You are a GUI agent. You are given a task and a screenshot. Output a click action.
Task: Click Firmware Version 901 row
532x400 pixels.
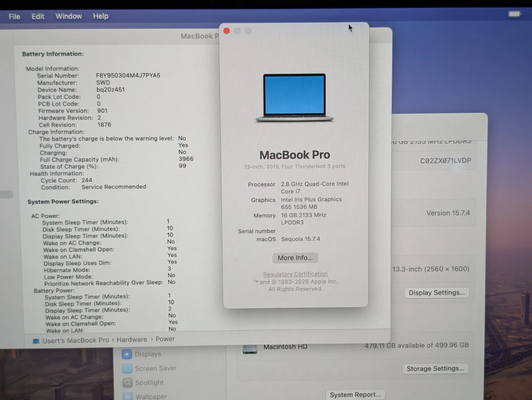(73, 111)
